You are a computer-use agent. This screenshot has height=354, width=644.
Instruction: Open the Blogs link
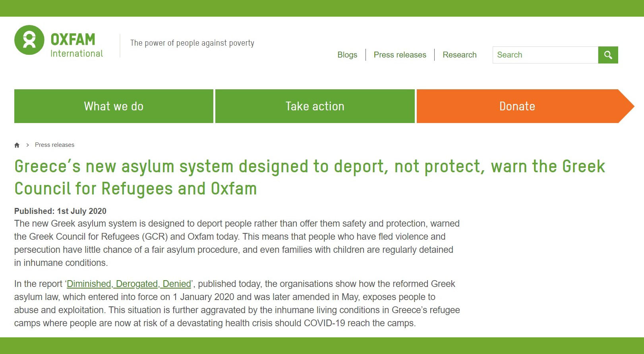coord(347,55)
